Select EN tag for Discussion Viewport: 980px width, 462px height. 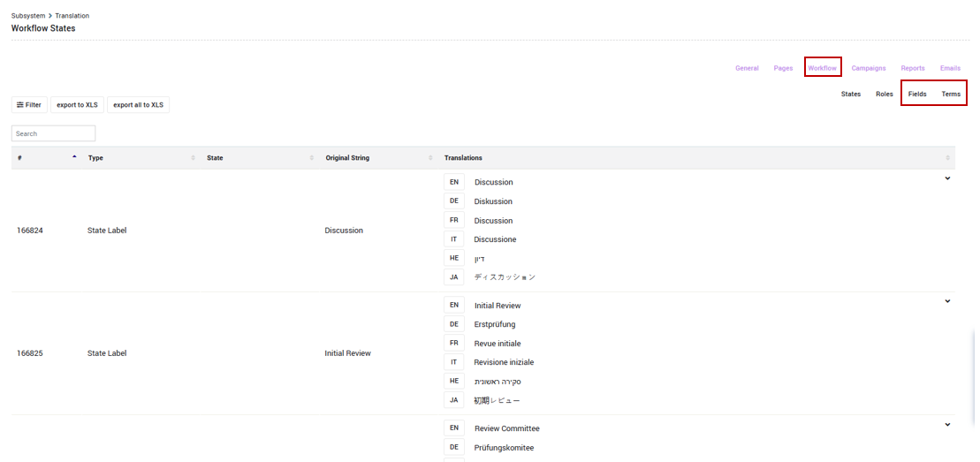coord(454,182)
